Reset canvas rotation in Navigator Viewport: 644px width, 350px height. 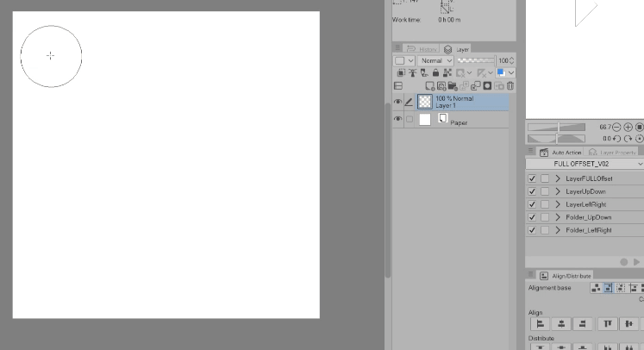click(640, 139)
